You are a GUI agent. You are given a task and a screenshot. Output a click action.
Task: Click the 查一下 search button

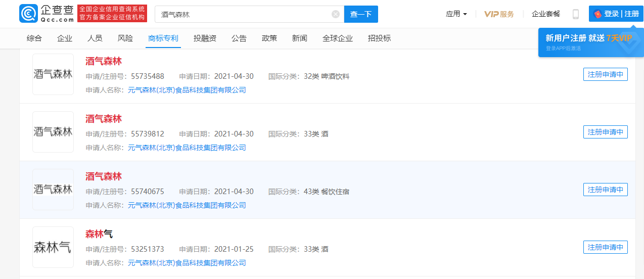click(x=361, y=14)
